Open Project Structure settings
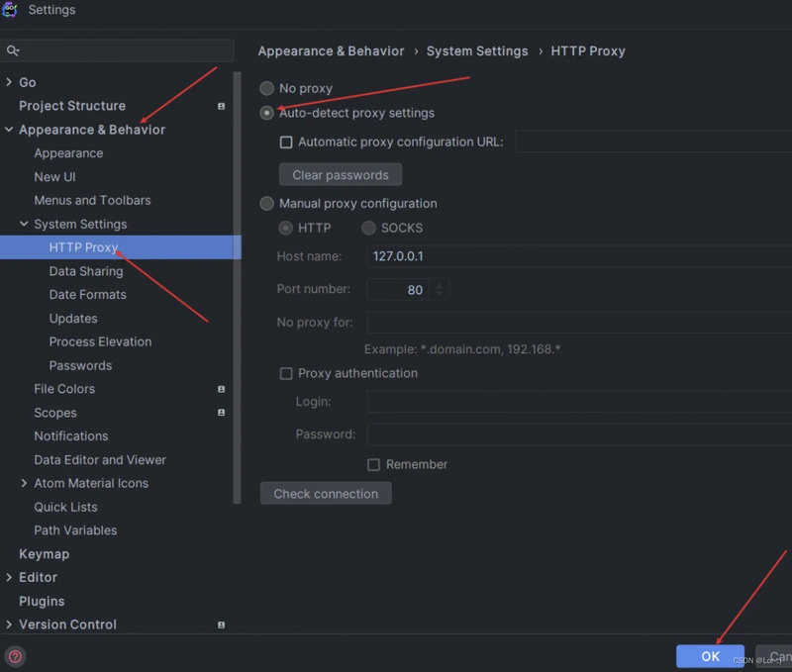This screenshot has height=672, width=792. click(x=72, y=106)
